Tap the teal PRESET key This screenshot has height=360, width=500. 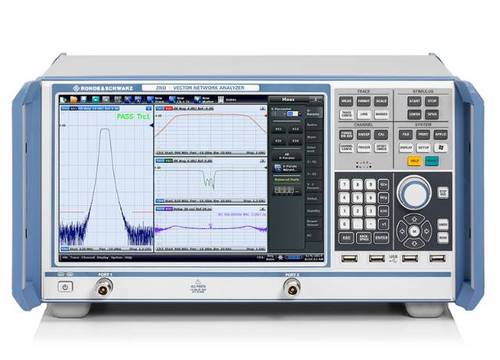point(432,161)
